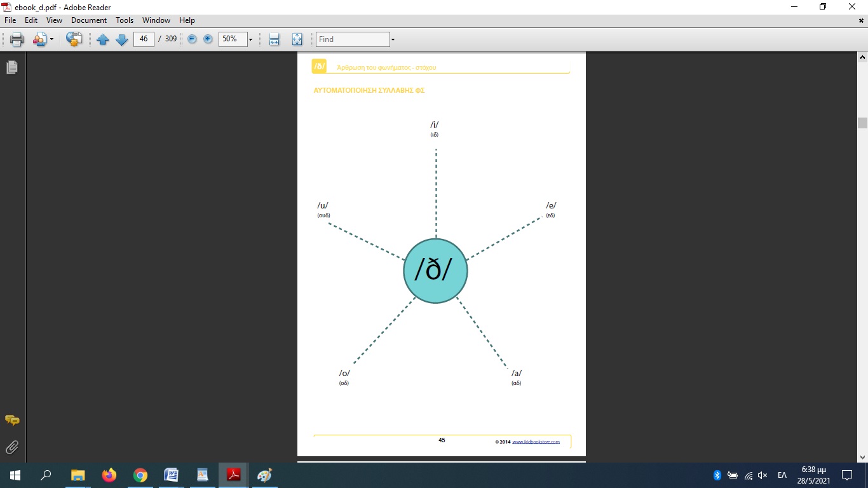The image size is (868, 488).
Task: Expand the 50% zoom level dropdown
Action: (250, 39)
